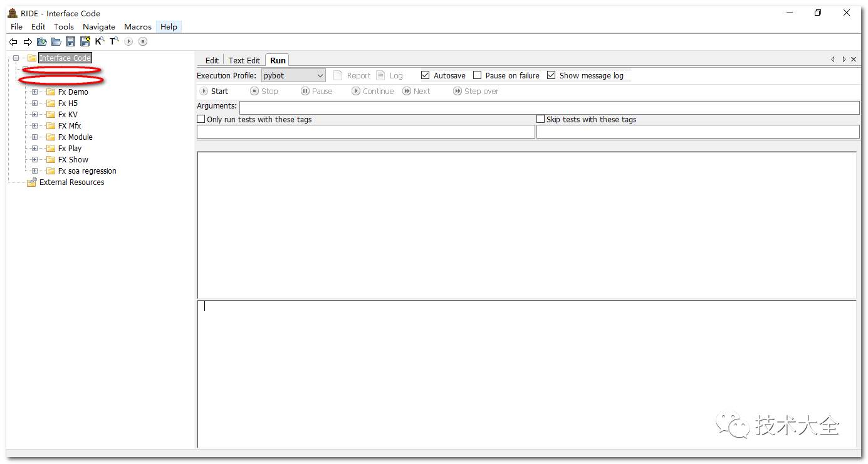Open the Search Keywords (K) tool
This screenshot has height=464, width=868.
(100, 41)
